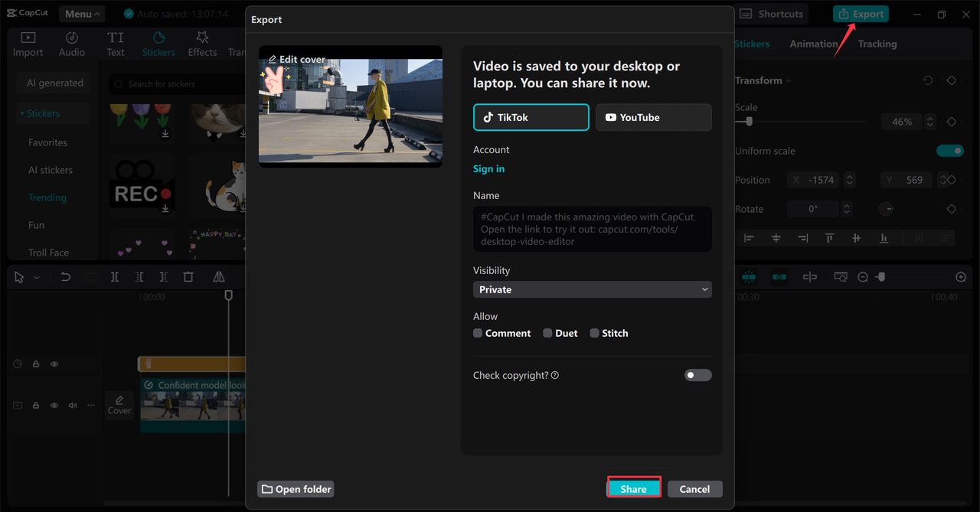
Task: Select TikTok sharing tab
Action: click(531, 117)
